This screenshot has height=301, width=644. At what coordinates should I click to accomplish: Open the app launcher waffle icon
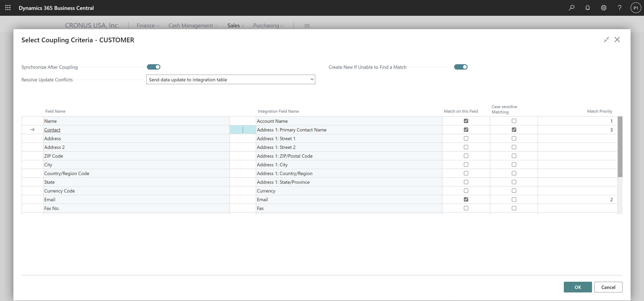8,8
